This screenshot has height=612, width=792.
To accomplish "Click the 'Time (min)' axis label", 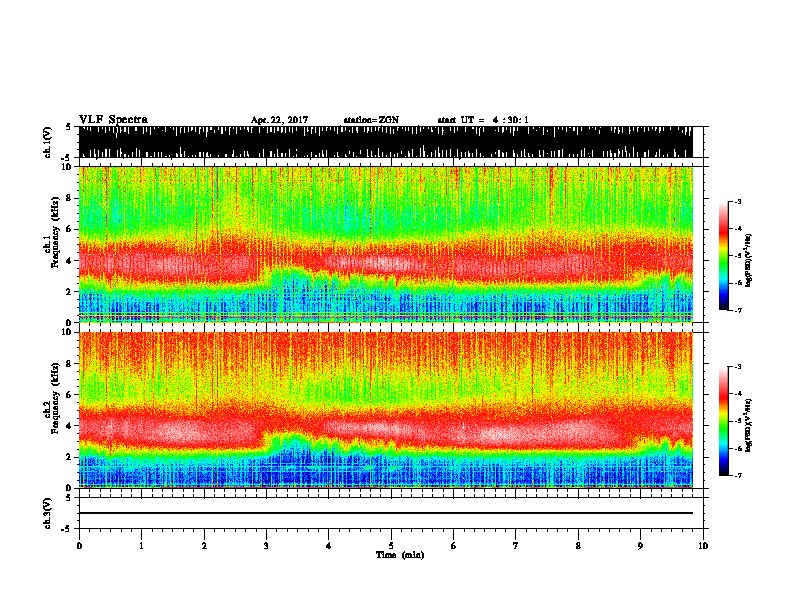I will [x=400, y=555].
